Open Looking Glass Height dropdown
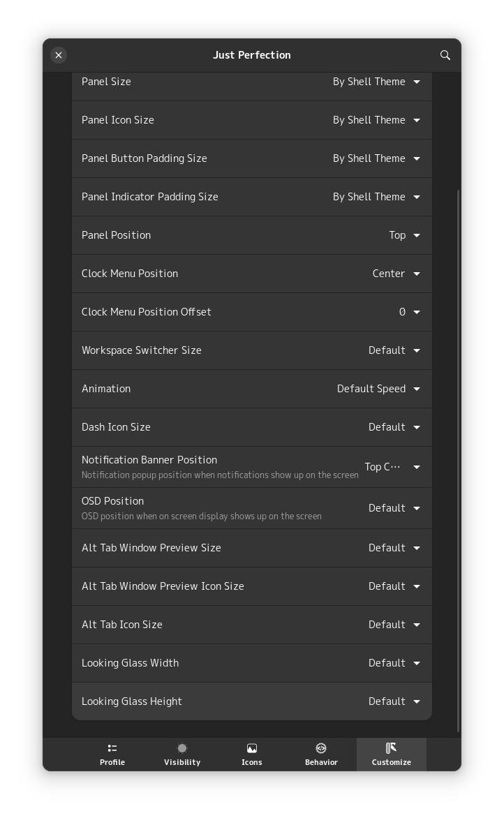The height and width of the screenshot is (818, 504). click(394, 701)
